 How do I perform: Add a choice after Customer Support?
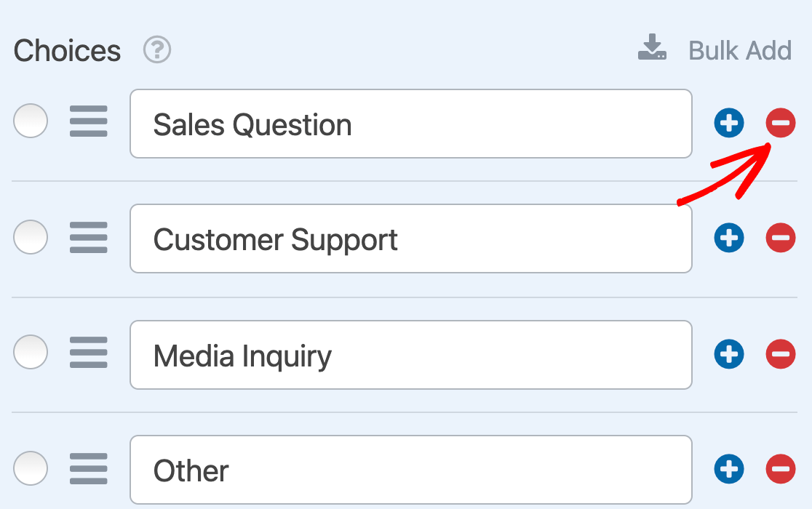pos(729,238)
